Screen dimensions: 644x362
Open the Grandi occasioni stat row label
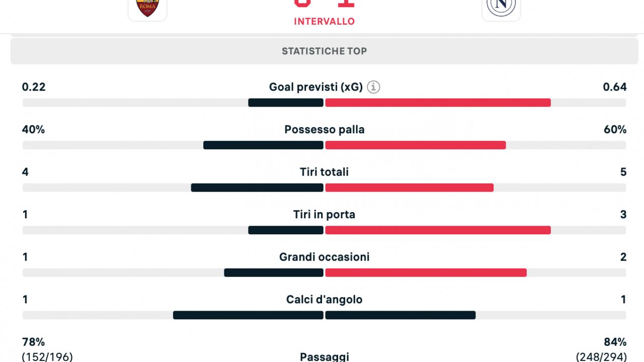point(324,257)
